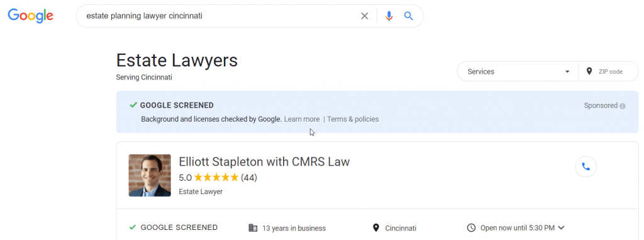Screen dimensions: 644x240
Task: Click Elliott Stapleton with CMRS Law title
Action: click(x=264, y=162)
